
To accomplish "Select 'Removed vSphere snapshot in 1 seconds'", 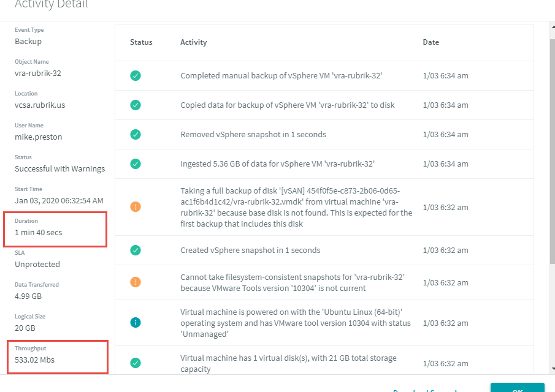I will tap(253, 134).
